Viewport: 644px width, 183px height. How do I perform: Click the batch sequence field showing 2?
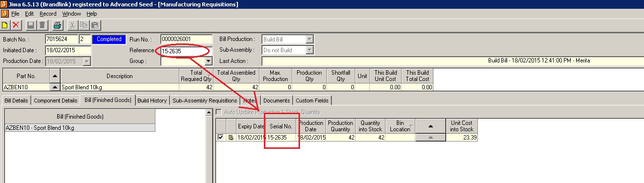pyautogui.click(x=85, y=39)
